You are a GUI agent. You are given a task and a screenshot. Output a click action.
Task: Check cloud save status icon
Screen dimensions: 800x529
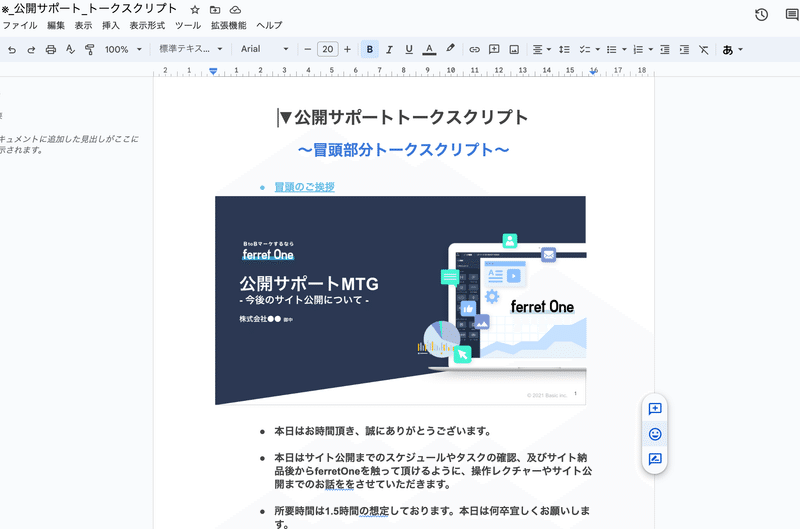pos(235,10)
